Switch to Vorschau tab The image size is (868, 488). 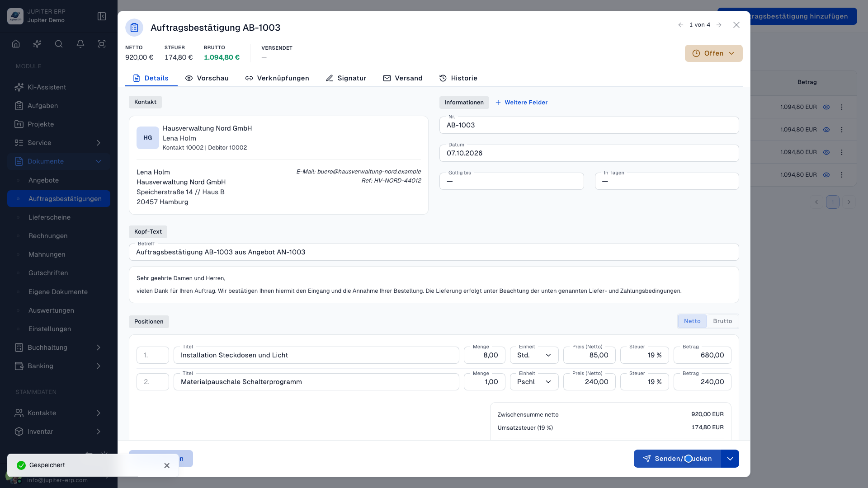click(207, 78)
